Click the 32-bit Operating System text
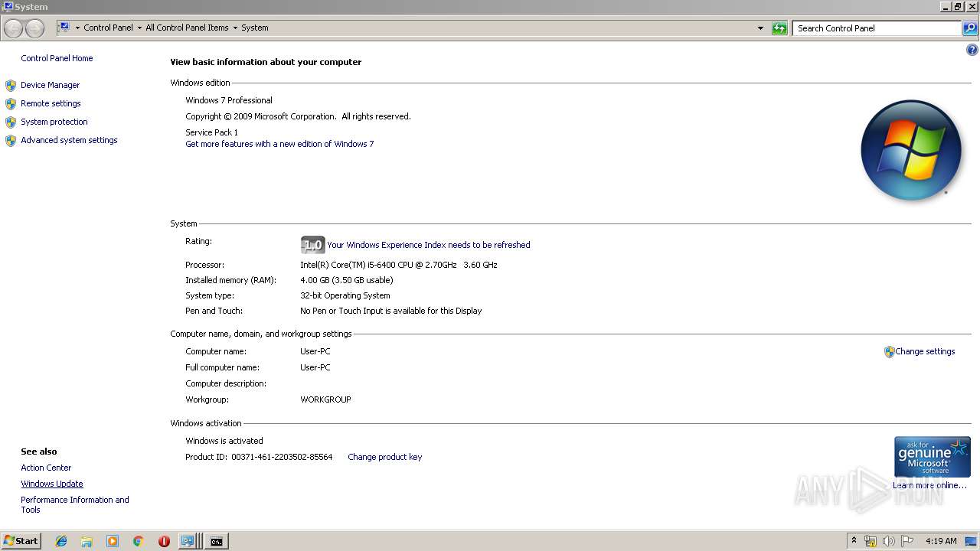 (x=345, y=295)
